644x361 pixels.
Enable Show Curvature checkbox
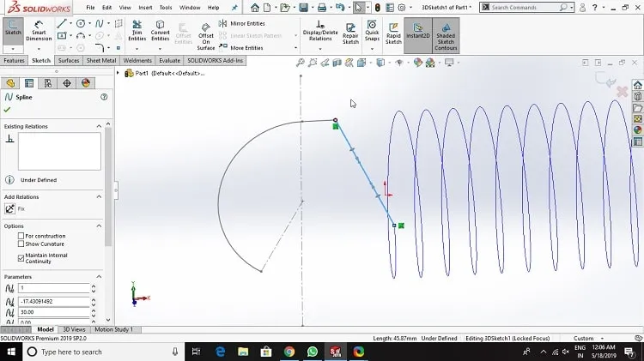tap(21, 244)
